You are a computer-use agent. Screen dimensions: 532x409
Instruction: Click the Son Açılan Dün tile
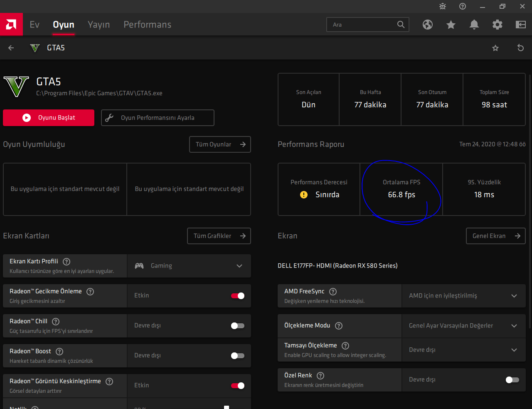308,99
